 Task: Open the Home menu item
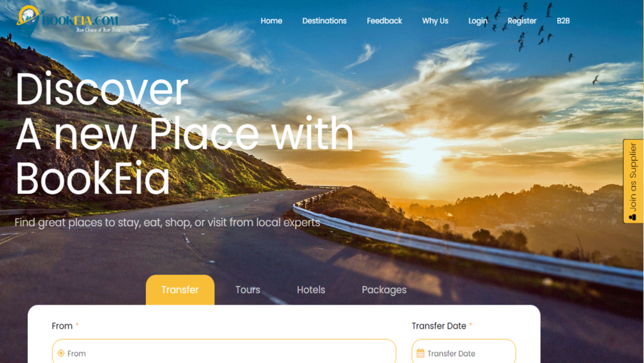click(272, 21)
